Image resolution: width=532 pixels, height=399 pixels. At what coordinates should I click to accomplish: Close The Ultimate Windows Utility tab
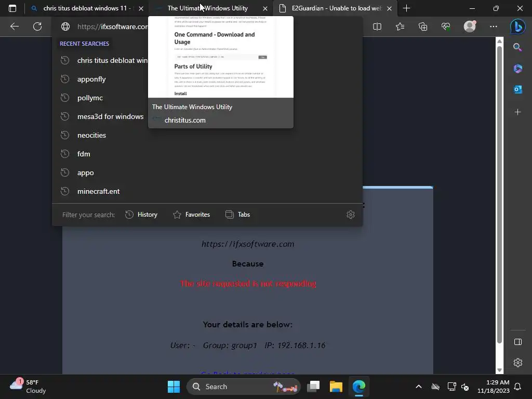pyautogui.click(x=265, y=8)
